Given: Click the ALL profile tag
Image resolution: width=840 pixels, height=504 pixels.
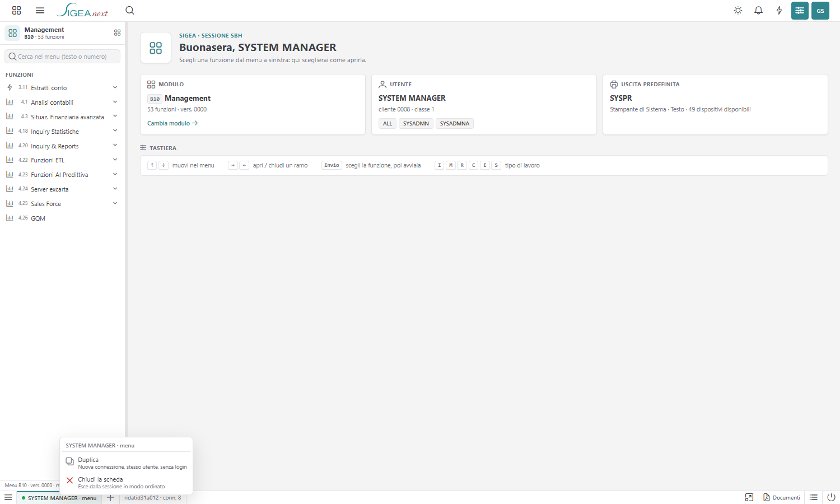Looking at the screenshot, I should (x=388, y=124).
